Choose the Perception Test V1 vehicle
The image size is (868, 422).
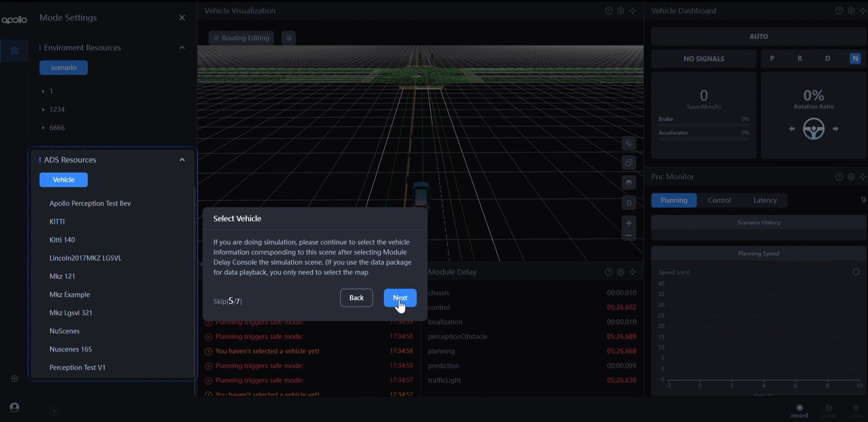coord(77,368)
